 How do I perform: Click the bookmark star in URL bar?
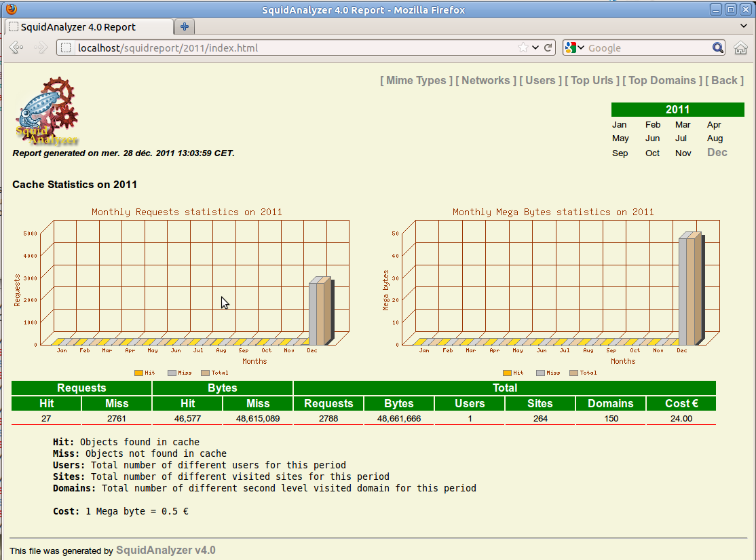coord(523,48)
